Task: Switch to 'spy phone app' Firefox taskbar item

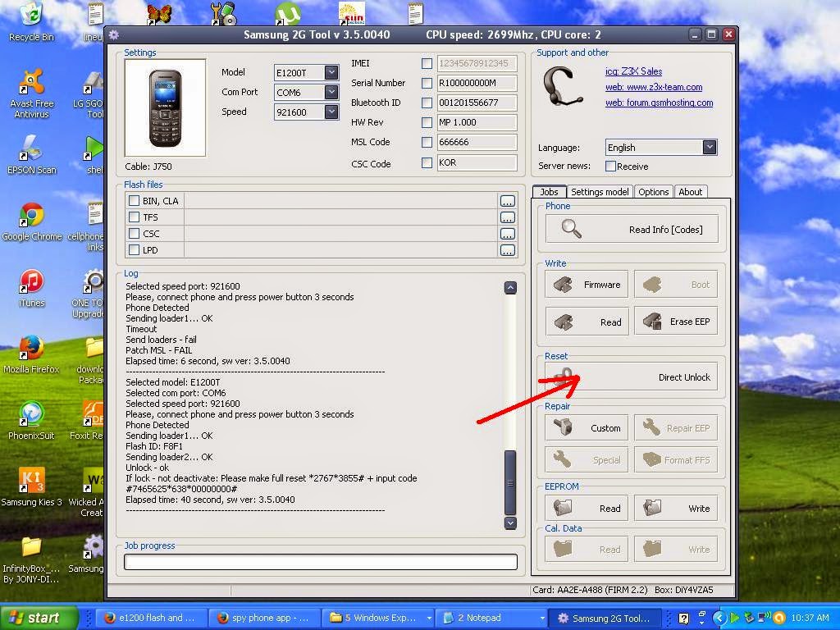Action: point(265,619)
